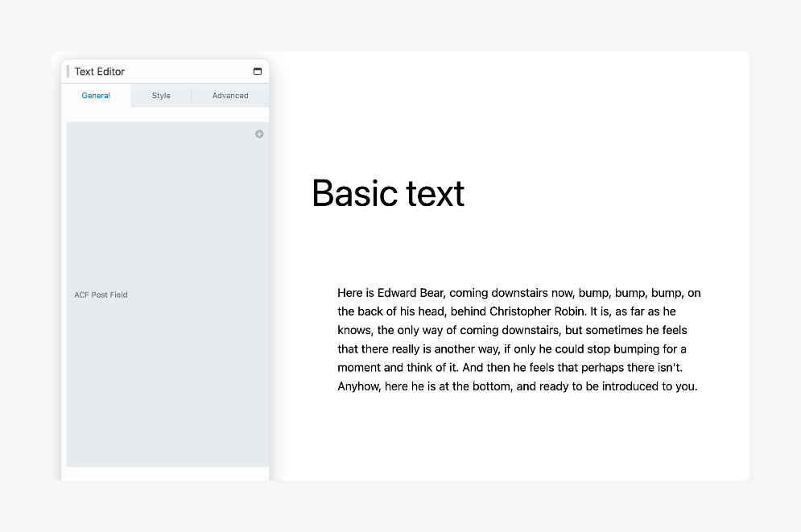The width and height of the screenshot is (801, 532).
Task: Select the Basic text heading
Action: (x=388, y=193)
